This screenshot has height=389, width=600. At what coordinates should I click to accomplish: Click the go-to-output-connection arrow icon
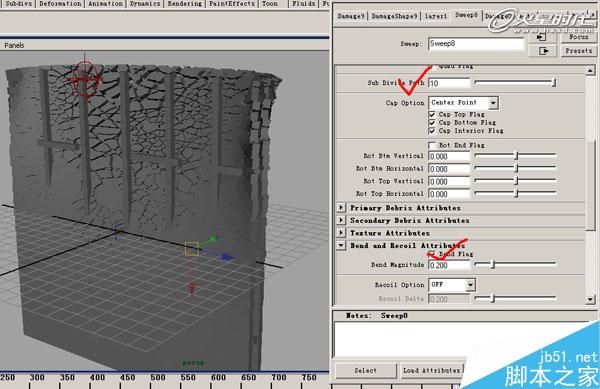543,51
